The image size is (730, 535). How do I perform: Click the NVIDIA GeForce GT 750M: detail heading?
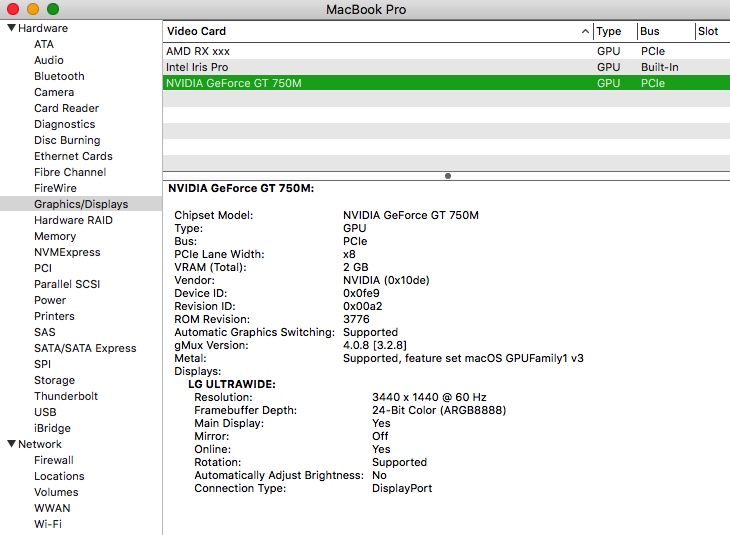tap(241, 188)
